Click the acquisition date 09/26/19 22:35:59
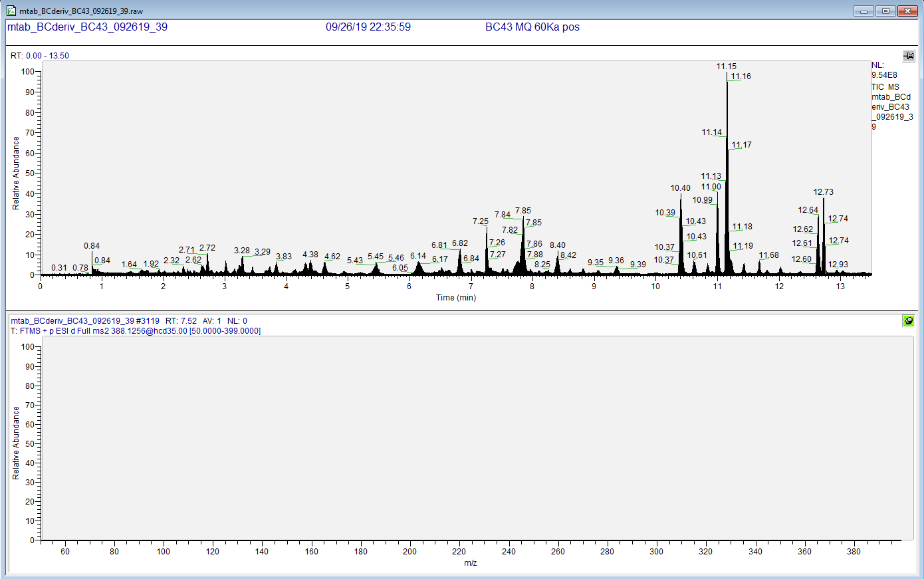924x579 pixels. pyautogui.click(x=368, y=27)
